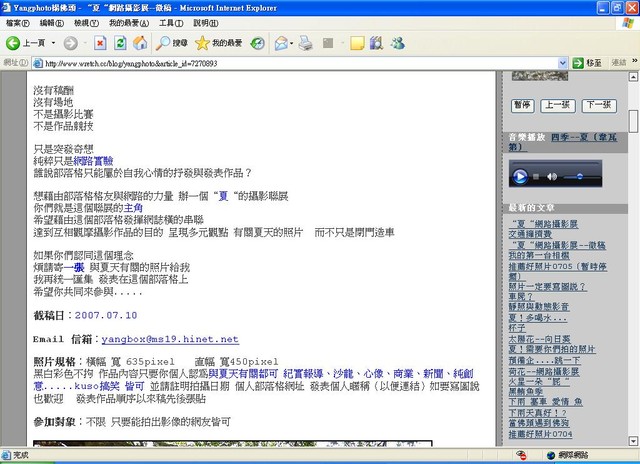Open the 說明 (Help) menu
This screenshot has width=640, height=464.
point(205,23)
